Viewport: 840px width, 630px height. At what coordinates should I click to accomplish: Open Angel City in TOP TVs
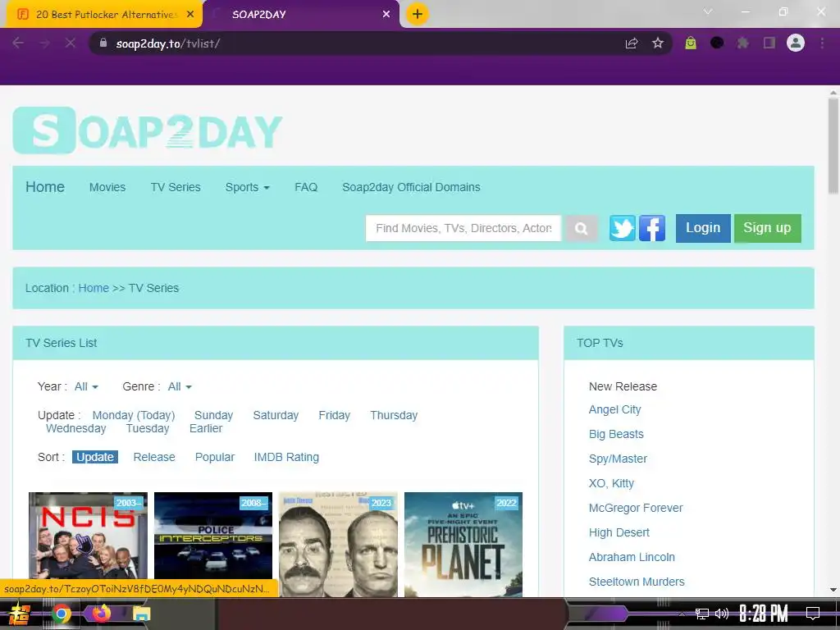[614, 409]
